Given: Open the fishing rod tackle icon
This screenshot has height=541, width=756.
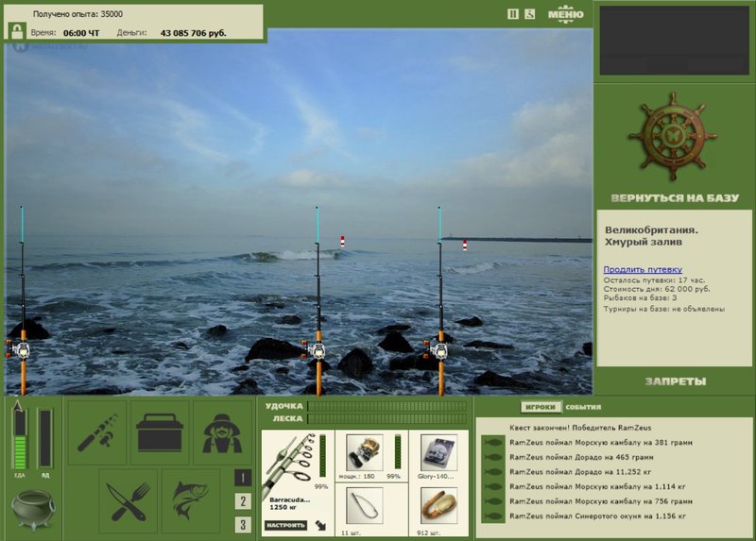Looking at the screenshot, I should pyautogui.click(x=97, y=432).
